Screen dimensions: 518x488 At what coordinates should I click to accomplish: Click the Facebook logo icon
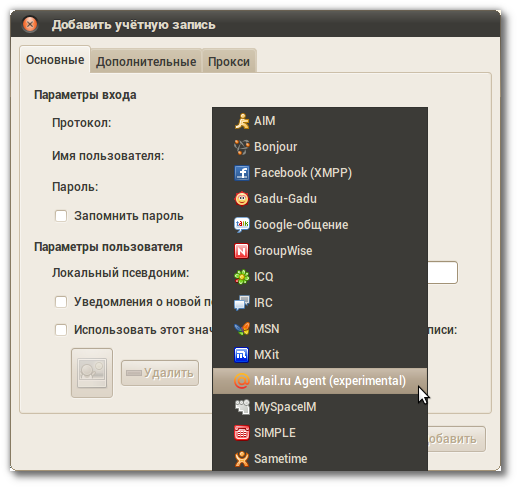click(242, 173)
